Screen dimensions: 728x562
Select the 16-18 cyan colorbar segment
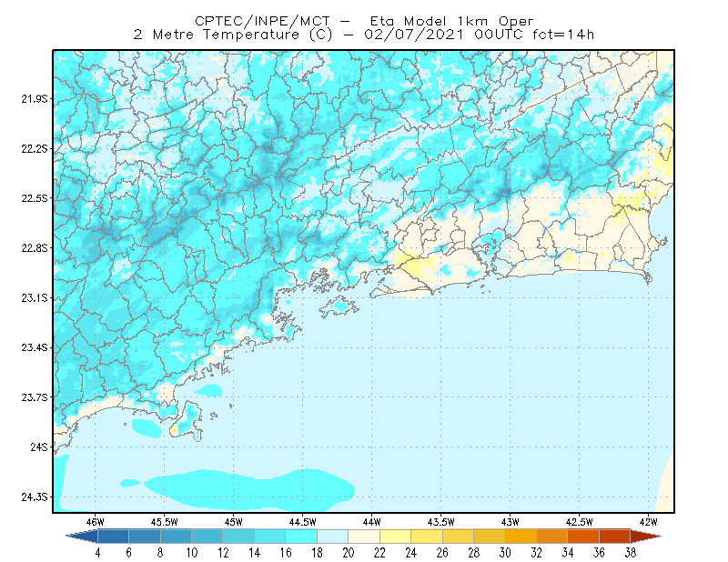tap(301, 537)
